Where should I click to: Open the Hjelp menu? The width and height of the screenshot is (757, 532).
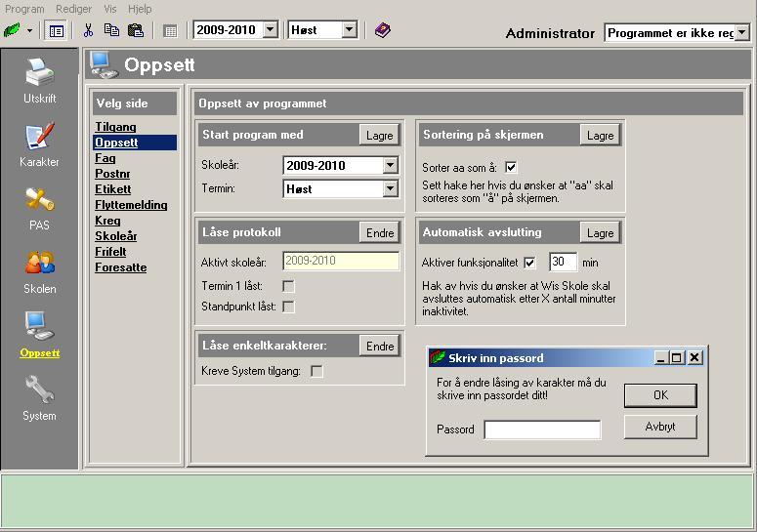coord(140,9)
